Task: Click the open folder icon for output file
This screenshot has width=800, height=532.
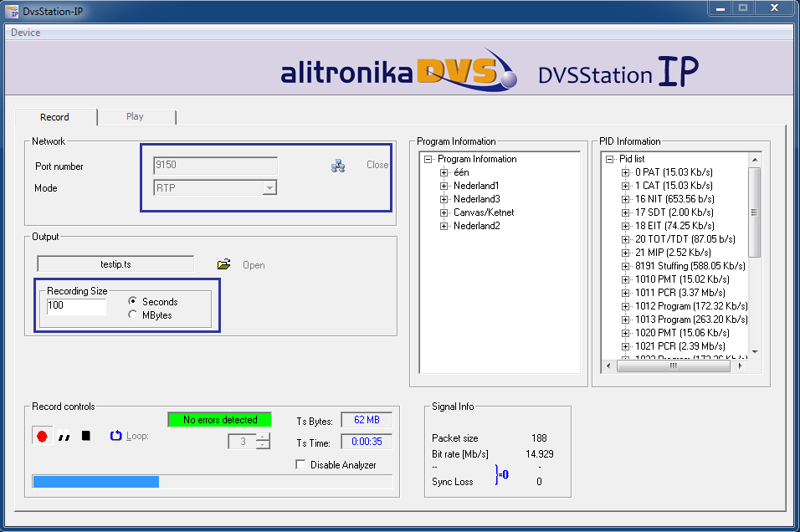Action: tap(223, 264)
